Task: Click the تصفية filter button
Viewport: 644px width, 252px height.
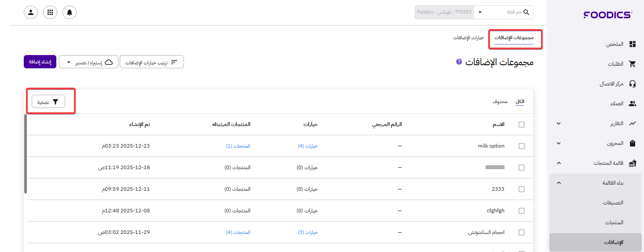Action: [x=48, y=102]
